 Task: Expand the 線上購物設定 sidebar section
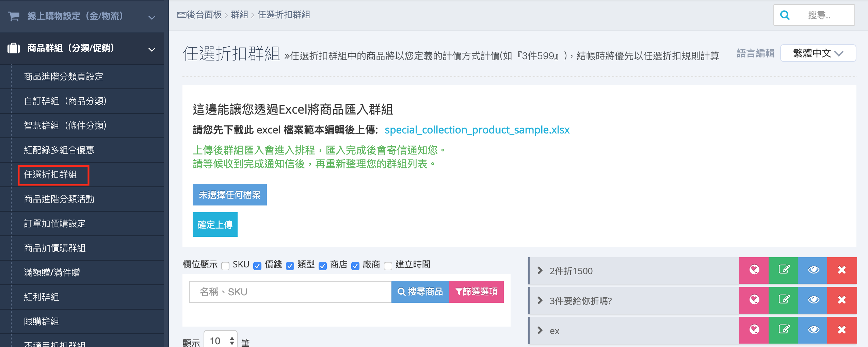[x=152, y=17]
